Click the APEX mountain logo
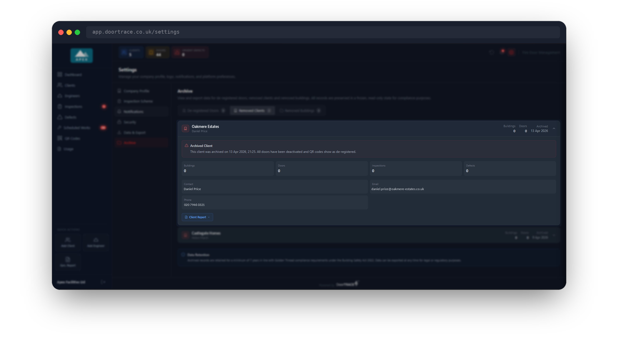 pos(82,55)
